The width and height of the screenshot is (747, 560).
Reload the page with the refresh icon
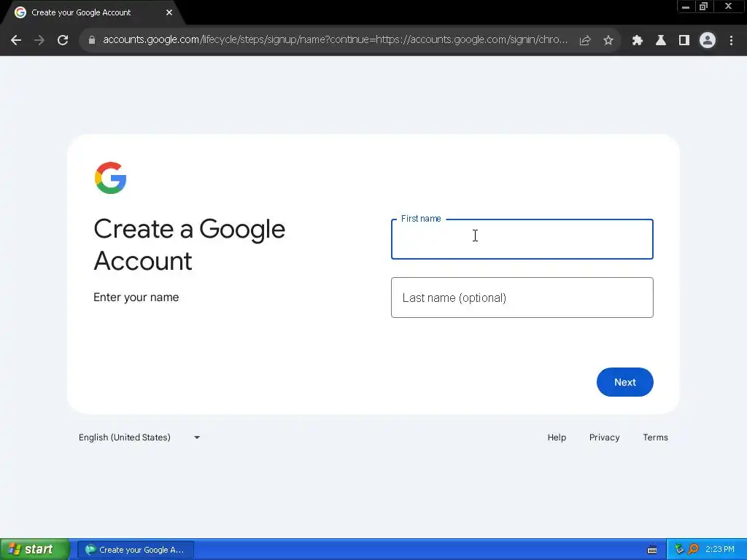point(63,41)
